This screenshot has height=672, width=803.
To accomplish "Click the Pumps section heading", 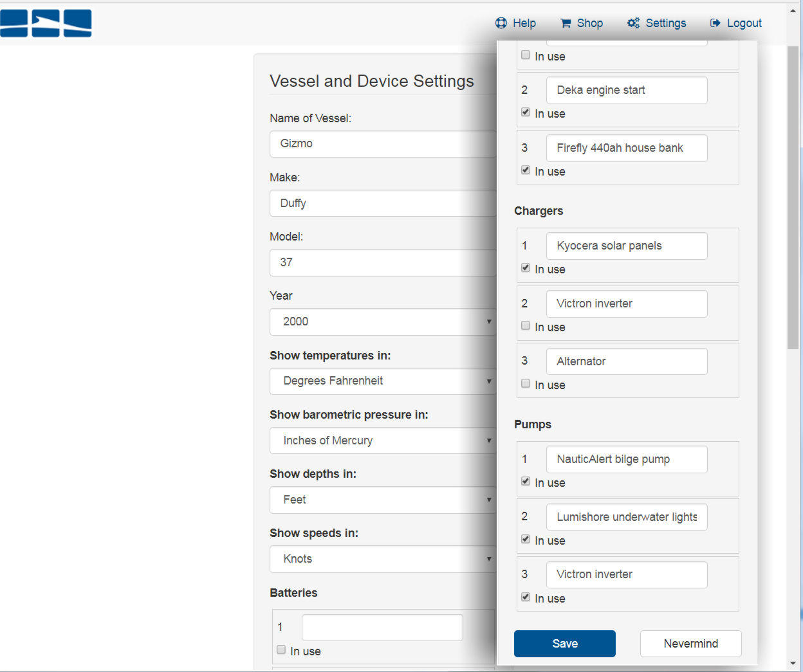I will point(533,424).
